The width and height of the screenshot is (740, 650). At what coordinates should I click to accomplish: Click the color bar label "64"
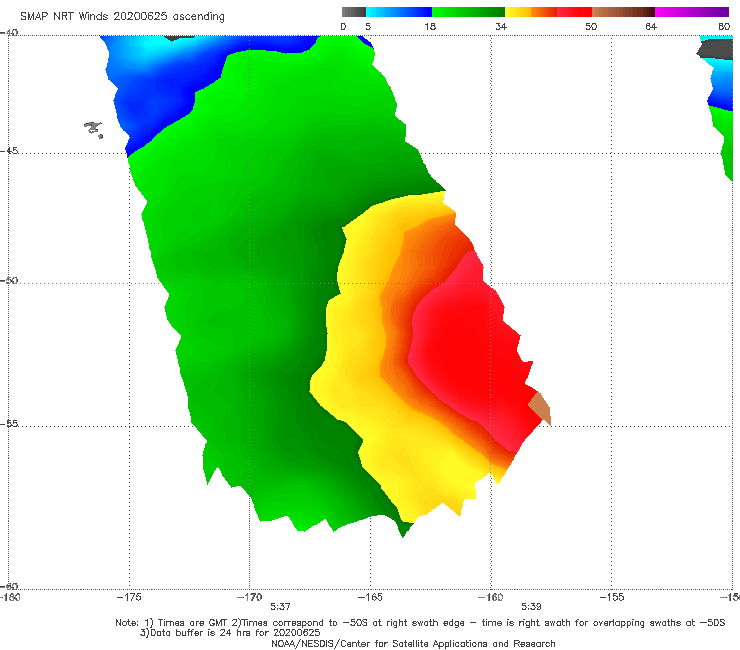651,26
